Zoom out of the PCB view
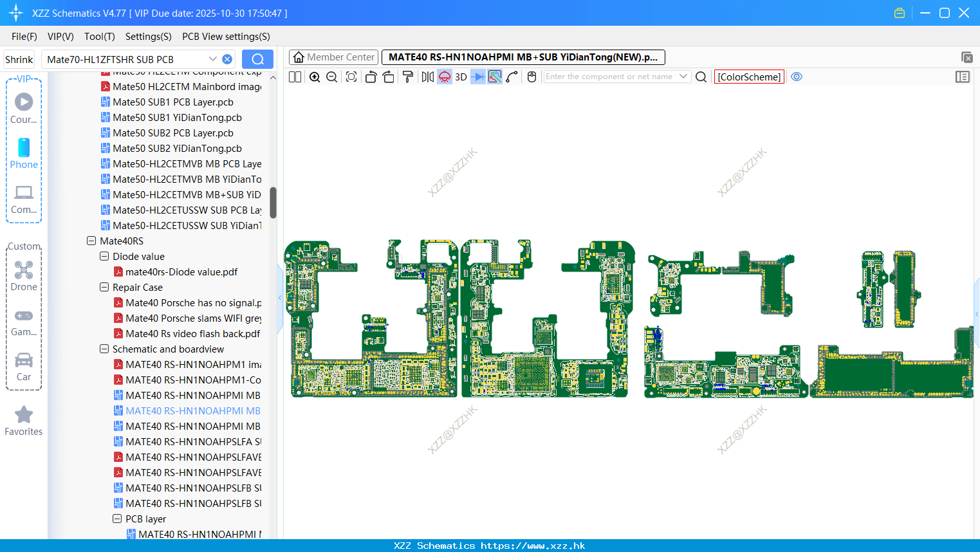Screen dimensions: 980x552 pyautogui.click(x=332, y=77)
